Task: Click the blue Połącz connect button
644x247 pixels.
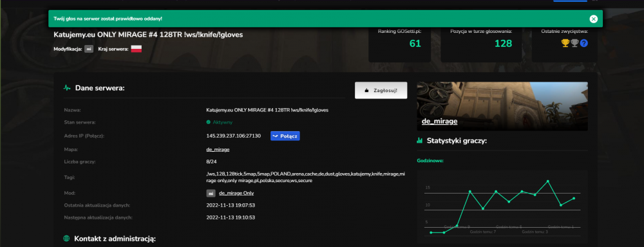Action: [x=285, y=136]
